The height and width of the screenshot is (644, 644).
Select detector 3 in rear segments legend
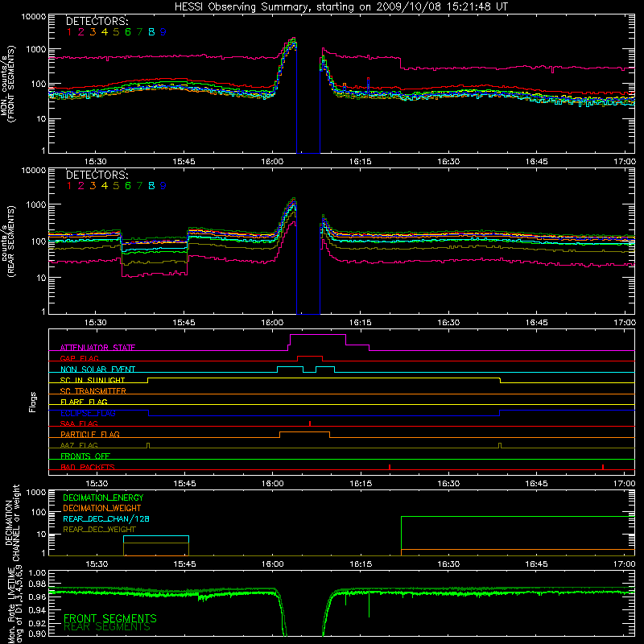[93, 186]
